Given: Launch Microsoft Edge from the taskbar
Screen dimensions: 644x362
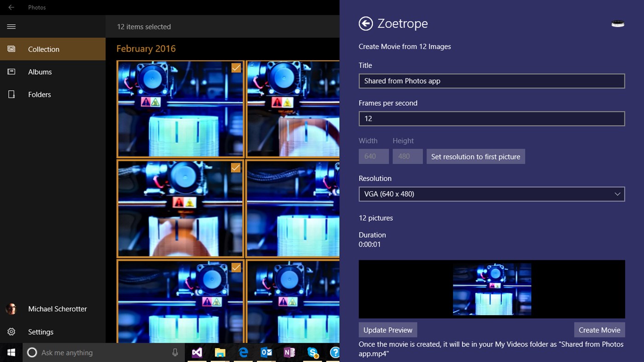Looking at the screenshot, I should (243, 352).
